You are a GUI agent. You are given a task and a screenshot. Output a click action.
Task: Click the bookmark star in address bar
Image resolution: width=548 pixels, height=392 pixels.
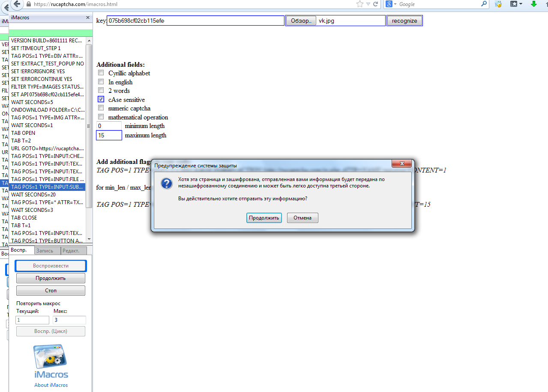359,4
